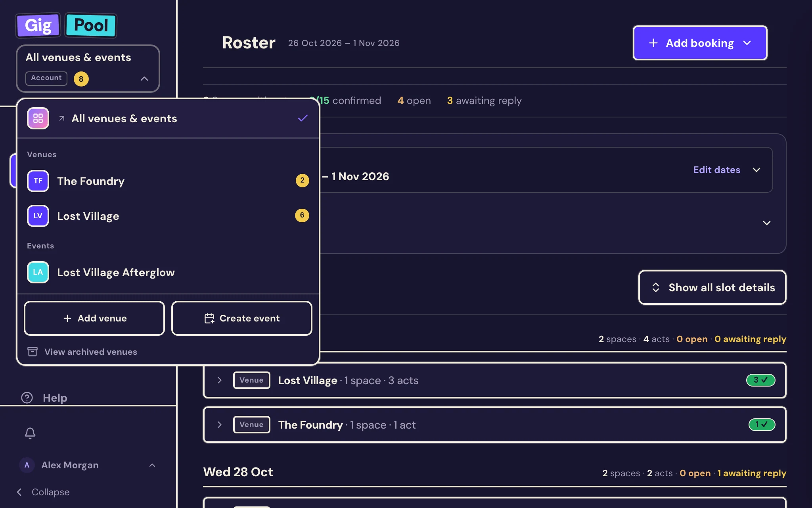Select Lost Village venue
The image size is (812, 508).
[x=168, y=216]
